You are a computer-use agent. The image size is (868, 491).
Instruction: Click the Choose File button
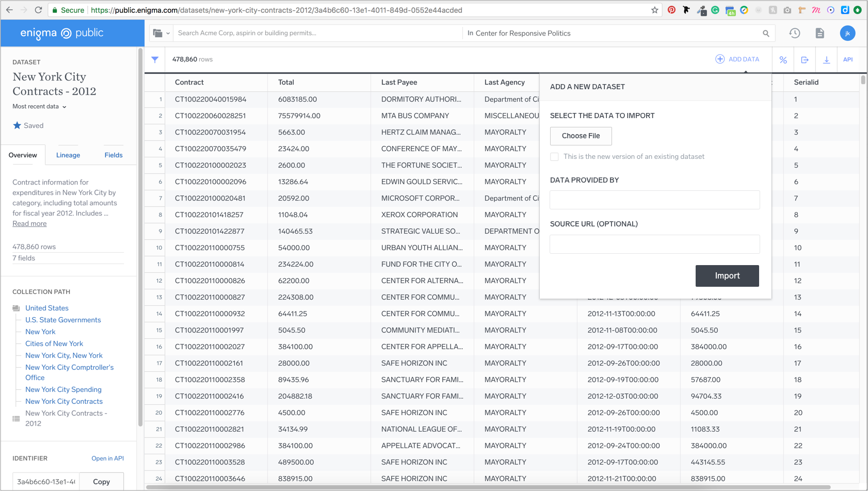(x=581, y=136)
